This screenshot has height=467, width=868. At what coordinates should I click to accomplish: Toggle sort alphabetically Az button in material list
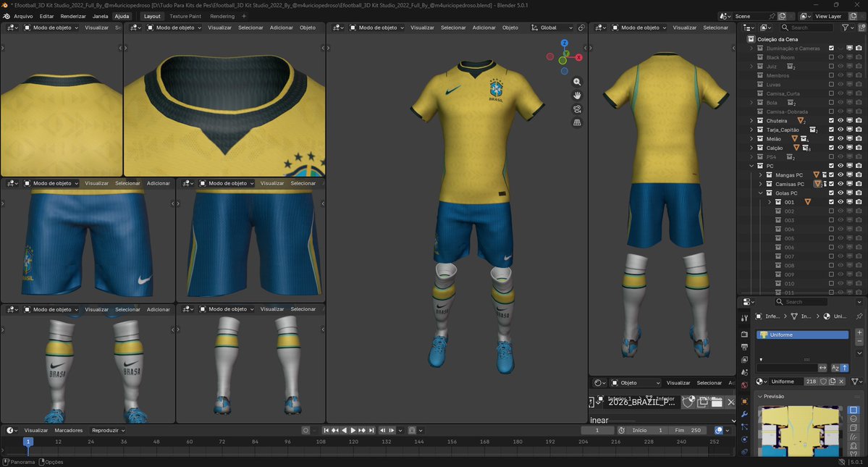pyautogui.click(x=835, y=367)
